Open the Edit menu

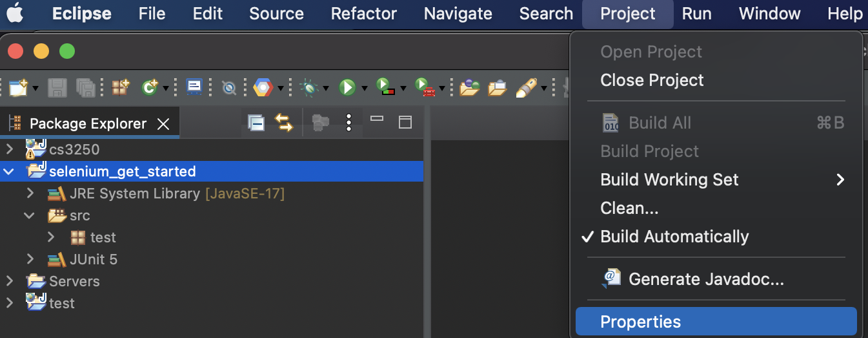(x=208, y=14)
